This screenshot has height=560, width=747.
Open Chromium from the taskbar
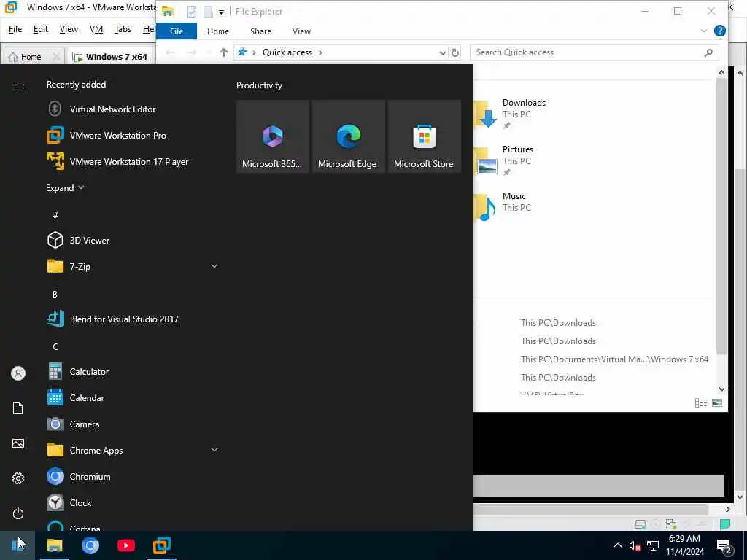[90, 545]
